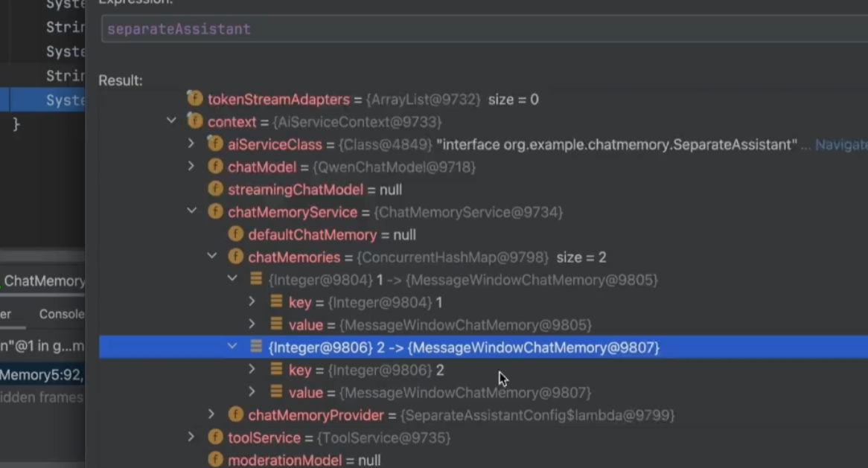Viewport: 868px width, 468px height.
Task: Expand the aiServiceClass node
Action: (x=191, y=144)
